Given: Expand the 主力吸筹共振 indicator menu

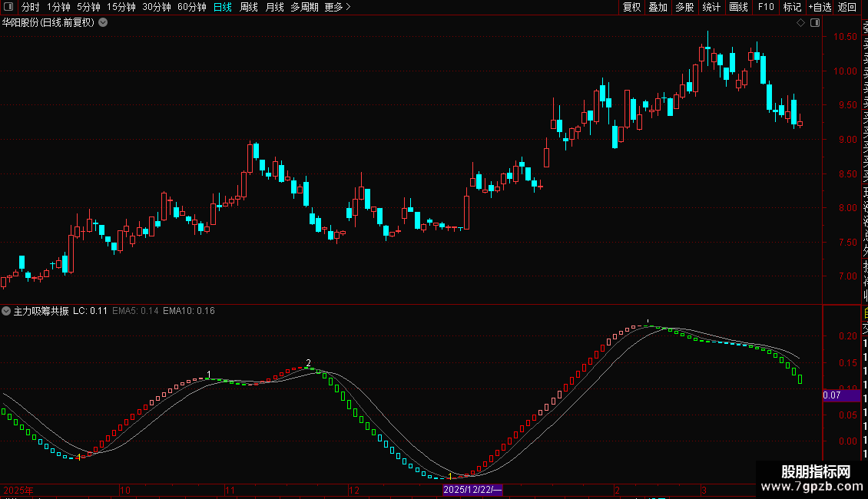Looking at the screenshot, I should pos(6,311).
